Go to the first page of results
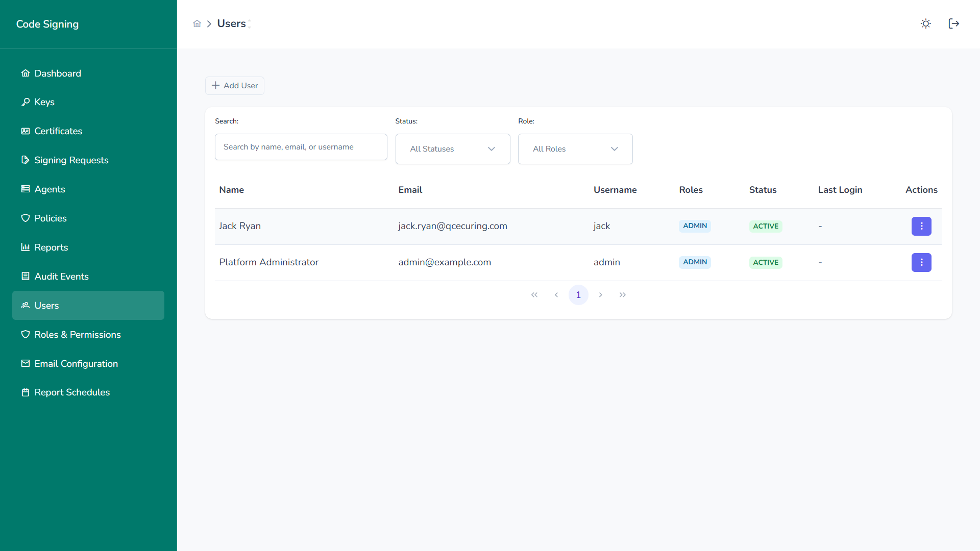Image resolution: width=980 pixels, height=551 pixels. (x=534, y=295)
